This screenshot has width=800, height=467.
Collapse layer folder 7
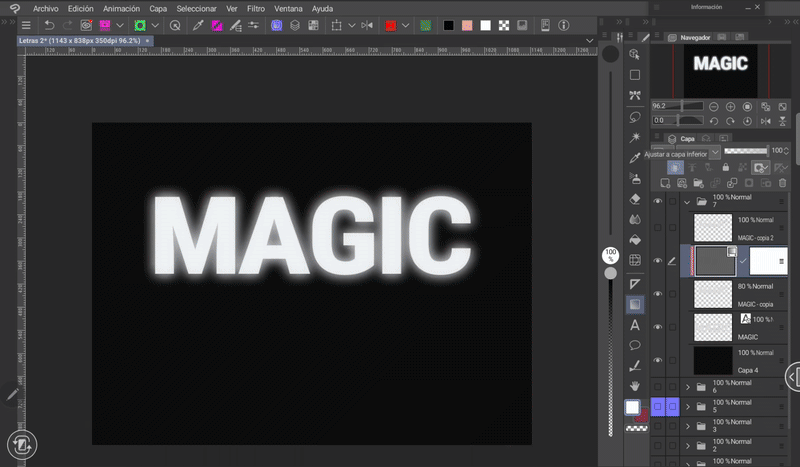point(687,202)
